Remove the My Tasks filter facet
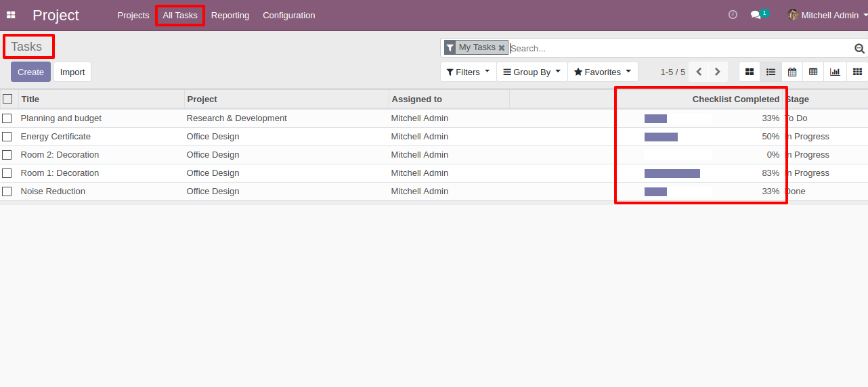The height and width of the screenshot is (387, 868). (x=502, y=48)
